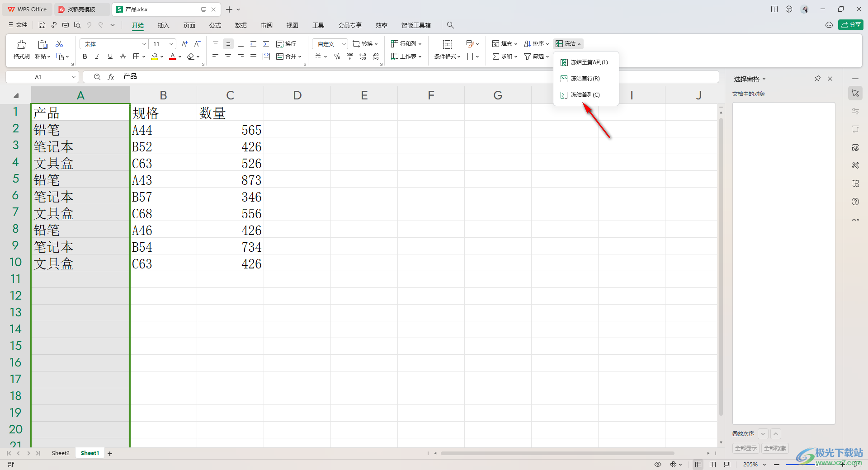868x470 pixels.
Task: Open the font size dropdown showing 11
Action: pos(171,44)
